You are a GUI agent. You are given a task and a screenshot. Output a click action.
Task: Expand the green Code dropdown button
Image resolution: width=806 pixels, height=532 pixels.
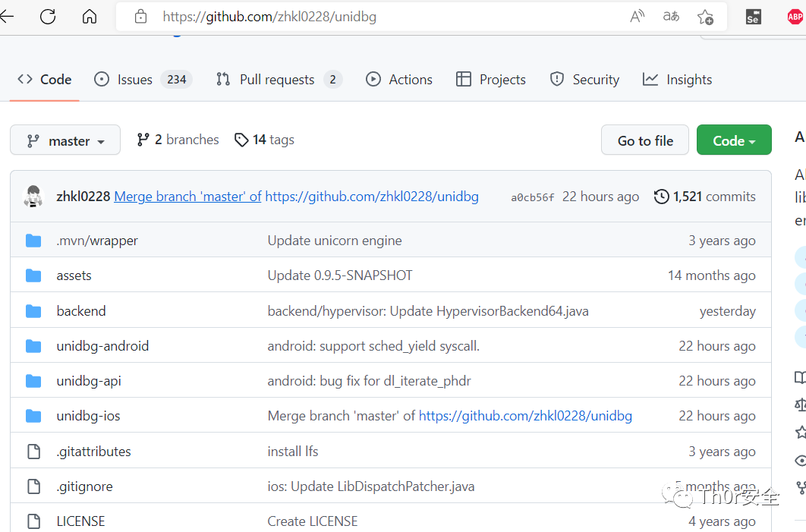point(734,140)
